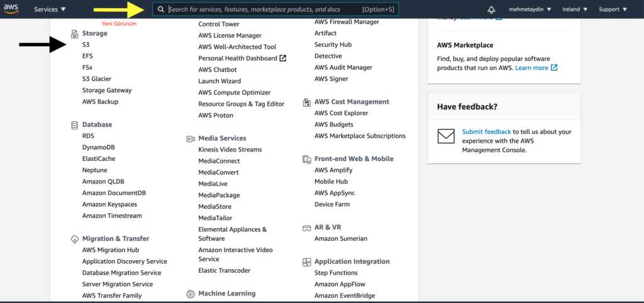Open the RDS database service
The width and height of the screenshot is (644, 303).
click(88, 136)
